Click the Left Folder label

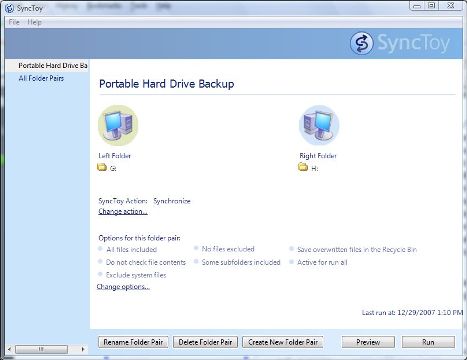coord(114,156)
